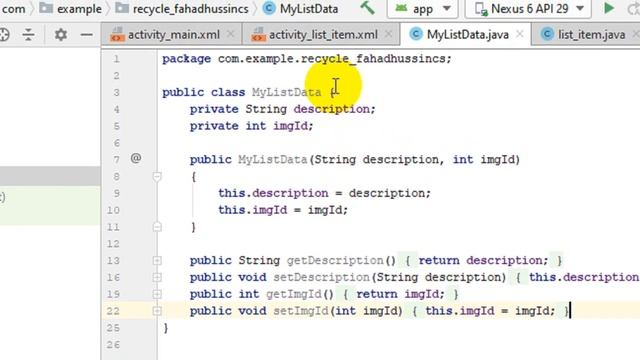Click 'private String description;' on line 4
This screenshot has height=360, width=640.
pyautogui.click(x=282, y=109)
